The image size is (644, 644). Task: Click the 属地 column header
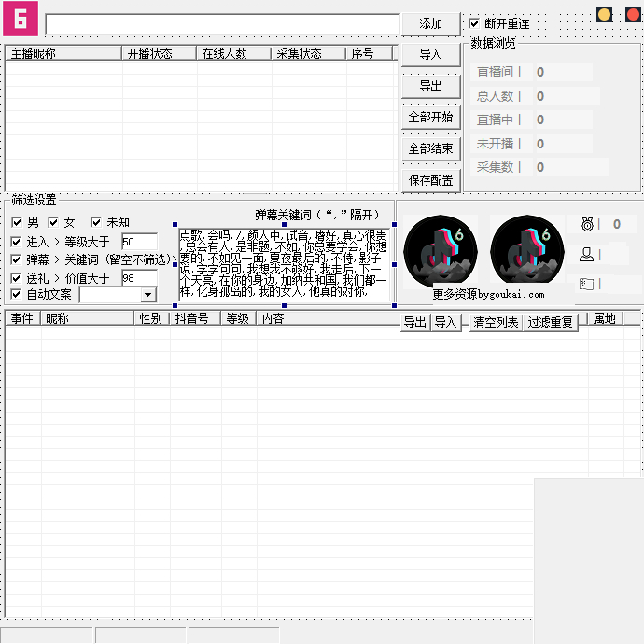tap(606, 318)
